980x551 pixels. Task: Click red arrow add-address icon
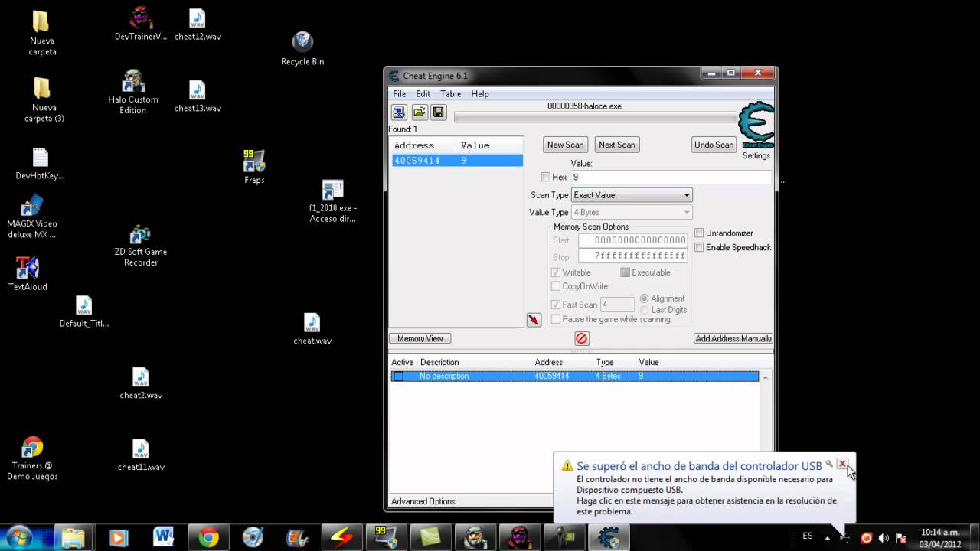coord(534,320)
